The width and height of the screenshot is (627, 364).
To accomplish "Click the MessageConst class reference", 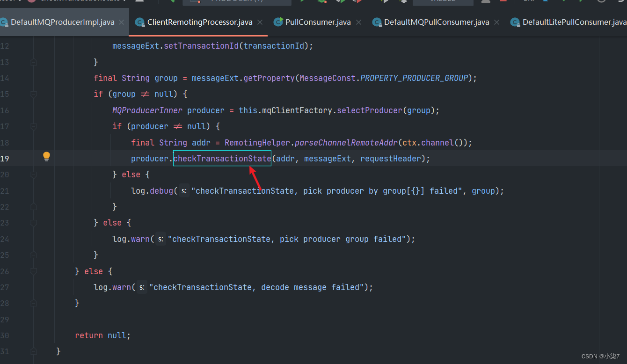I will click(x=328, y=78).
